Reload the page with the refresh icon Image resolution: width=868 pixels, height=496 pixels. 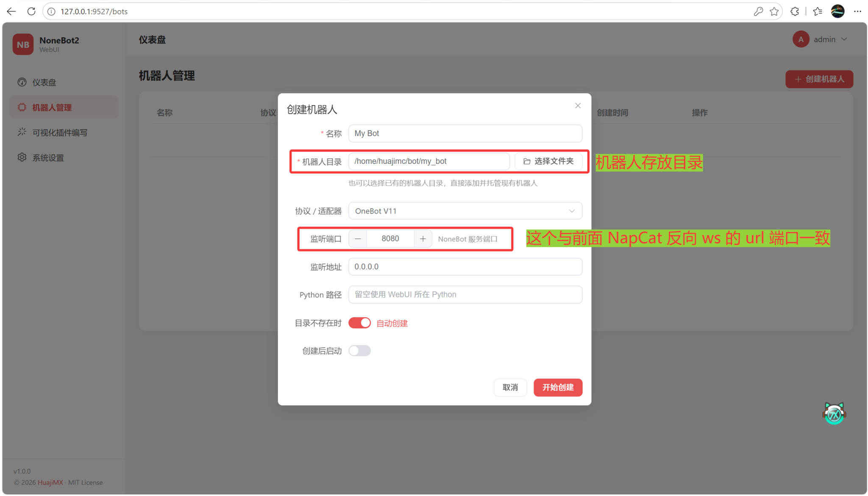tap(31, 11)
